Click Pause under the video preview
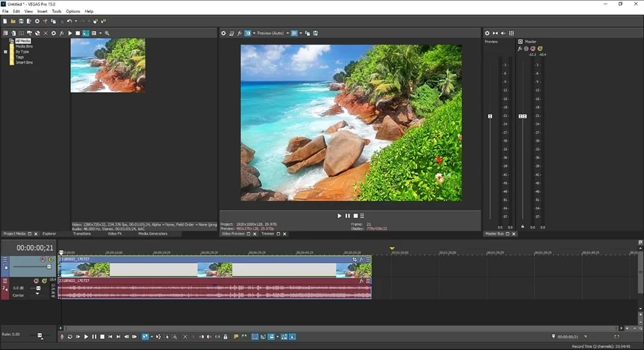 pos(348,215)
